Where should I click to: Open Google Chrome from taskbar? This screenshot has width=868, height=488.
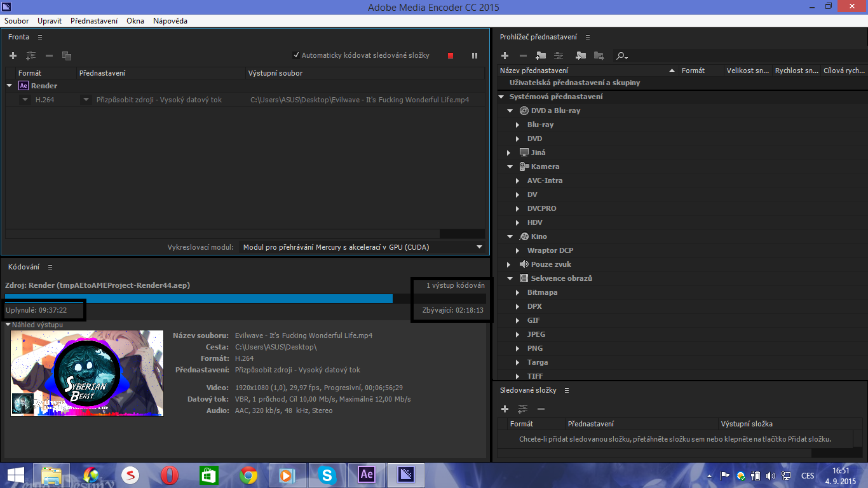248,475
